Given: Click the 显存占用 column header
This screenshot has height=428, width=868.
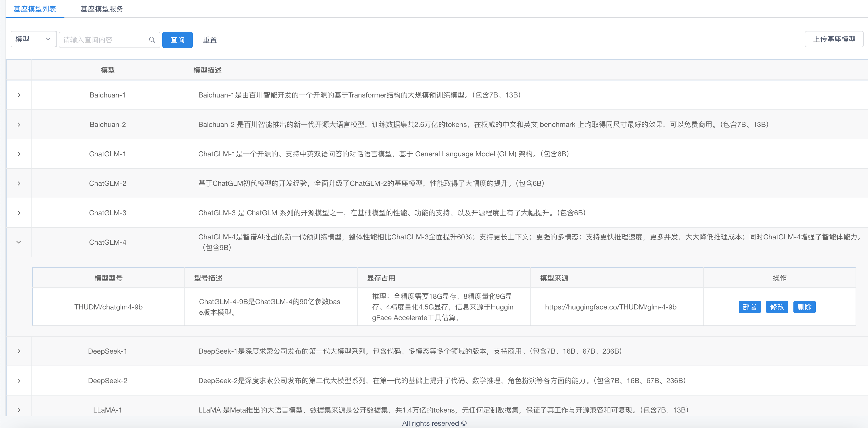Looking at the screenshot, I should tap(381, 278).
